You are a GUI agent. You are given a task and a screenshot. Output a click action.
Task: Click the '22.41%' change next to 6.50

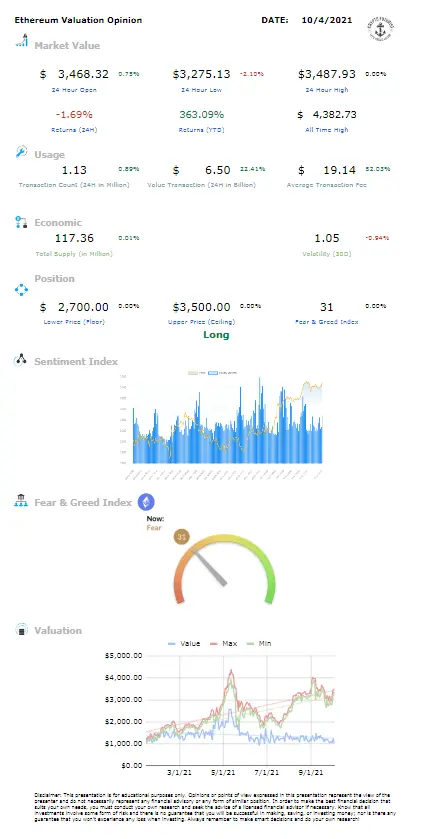point(251,169)
